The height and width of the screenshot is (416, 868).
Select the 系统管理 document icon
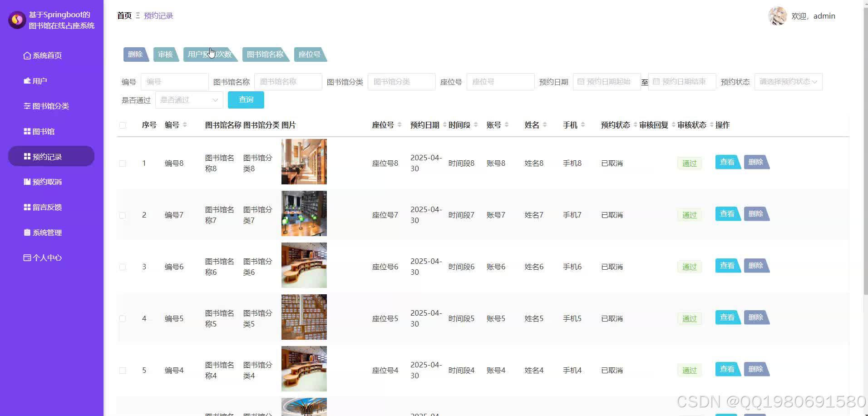point(27,232)
